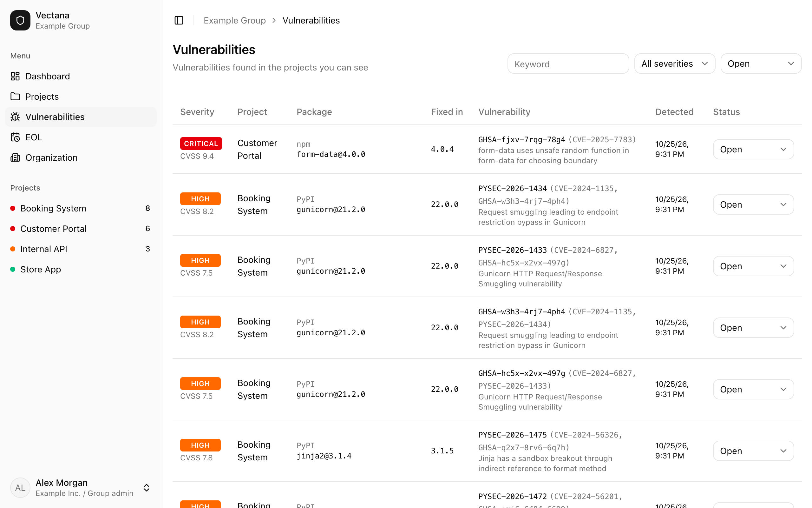Click the Severity column header
The width and height of the screenshot is (812, 508).
[197, 112]
